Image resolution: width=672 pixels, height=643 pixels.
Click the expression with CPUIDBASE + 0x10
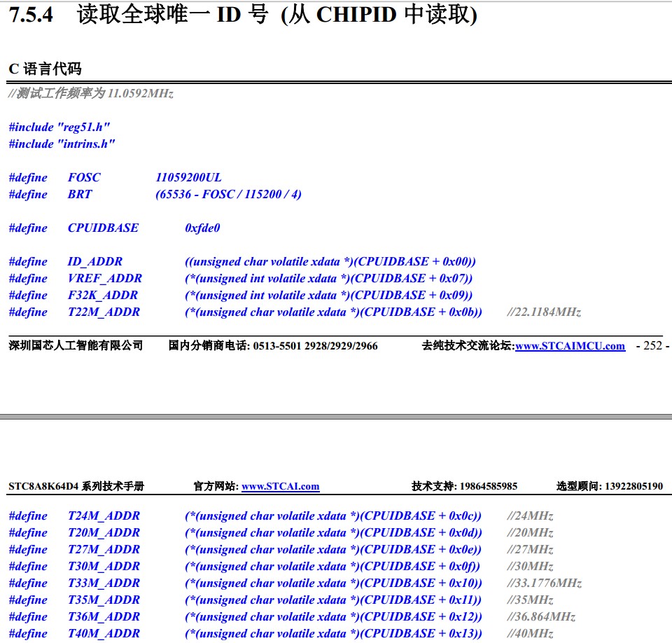coord(333,583)
